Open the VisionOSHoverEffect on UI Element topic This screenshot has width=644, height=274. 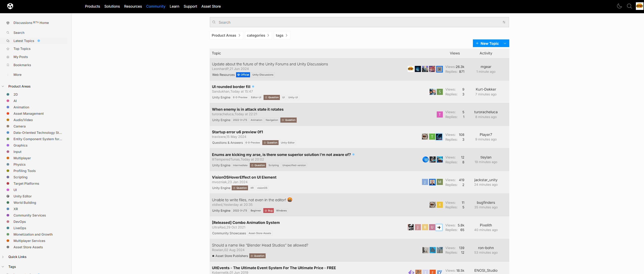244,177
